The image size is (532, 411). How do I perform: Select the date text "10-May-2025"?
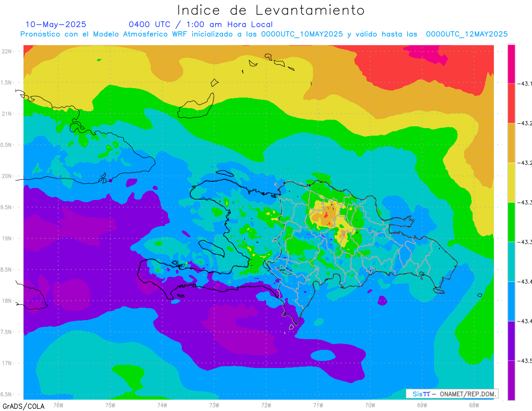tap(56, 24)
